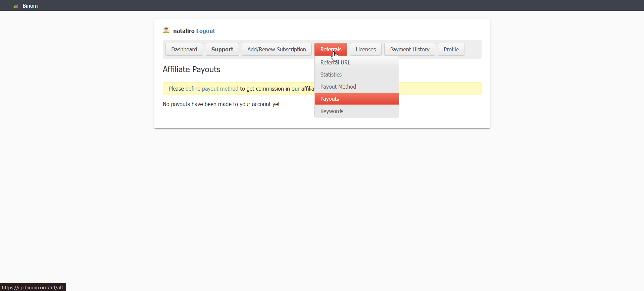Click the 'No payouts have been made' message
644x291 pixels.
pos(221,104)
